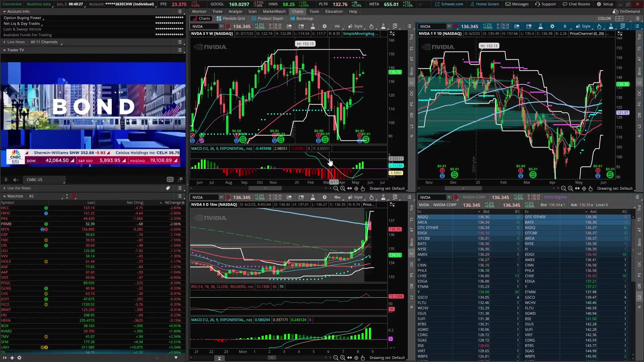Image resolution: width=644 pixels, height=362 pixels.
Task: Open the Use the News tag icon
Action: point(168,188)
